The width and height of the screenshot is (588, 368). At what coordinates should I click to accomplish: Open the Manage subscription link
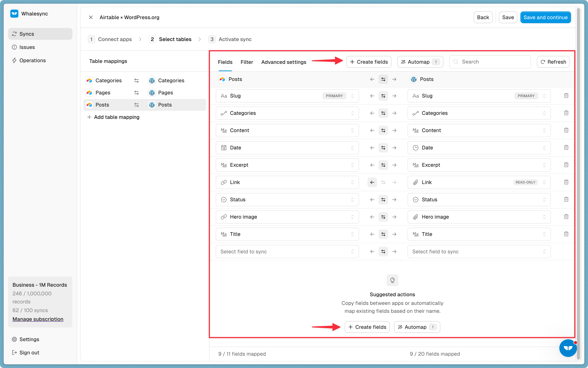pyautogui.click(x=38, y=319)
